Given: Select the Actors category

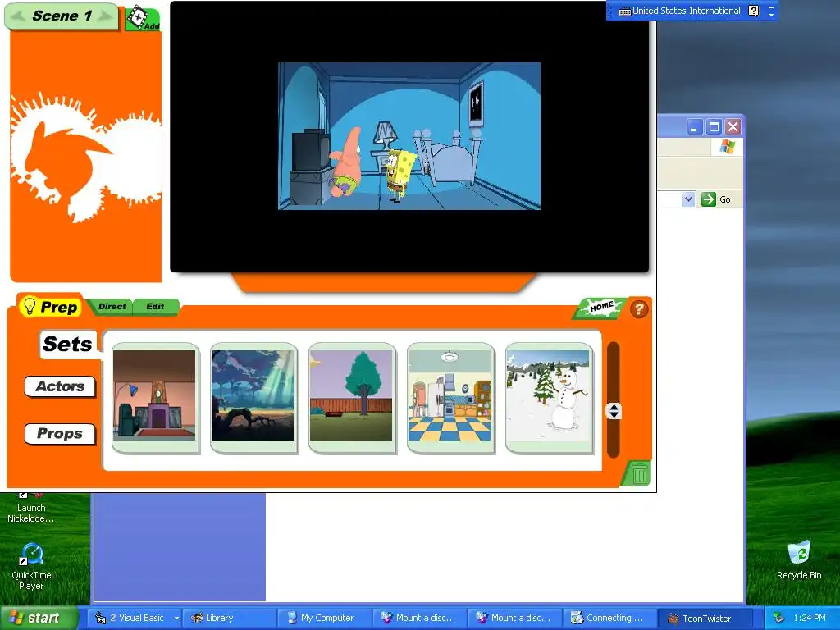Looking at the screenshot, I should (x=60, y=386).
